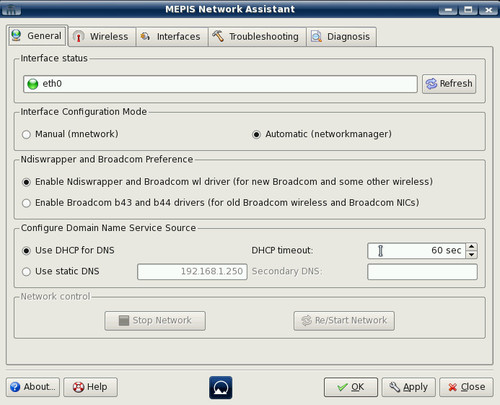The height and width of the screenshot is (405, 500).
Task: Click the Interfaces gear icon
Action: click(x=145, y=36)
